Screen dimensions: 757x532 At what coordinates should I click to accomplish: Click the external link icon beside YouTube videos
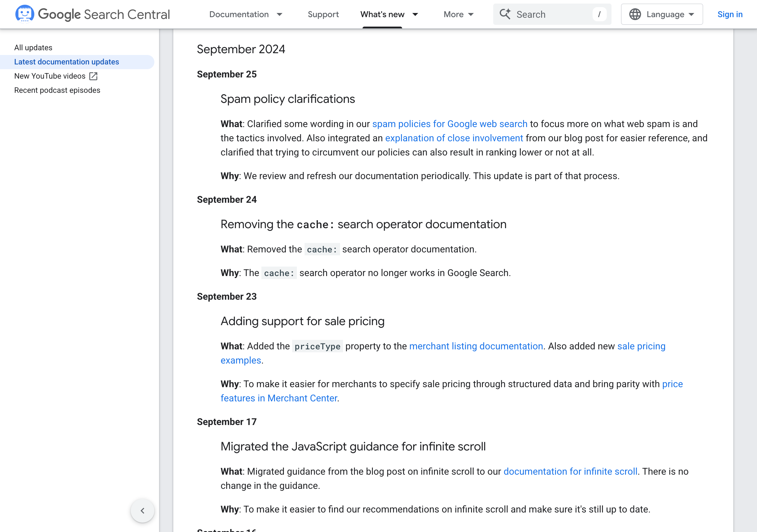93,76
